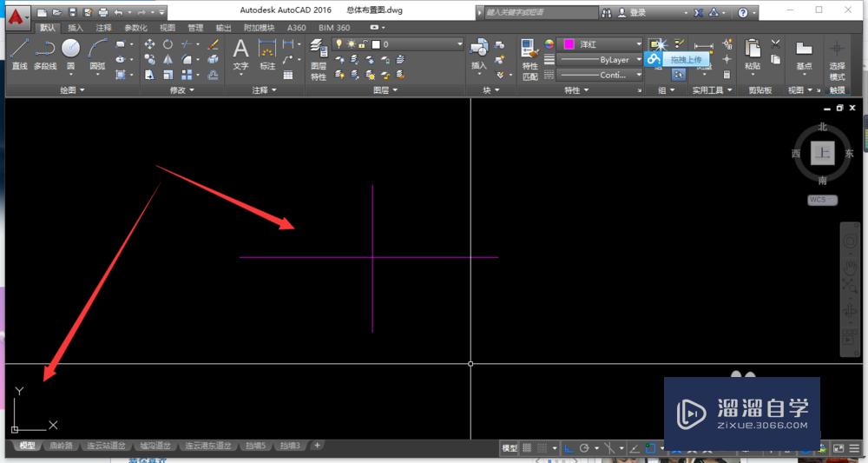Click the 登录 sign-in button
The height and width of the screenshot is (463, 868).
click(632, 12)
